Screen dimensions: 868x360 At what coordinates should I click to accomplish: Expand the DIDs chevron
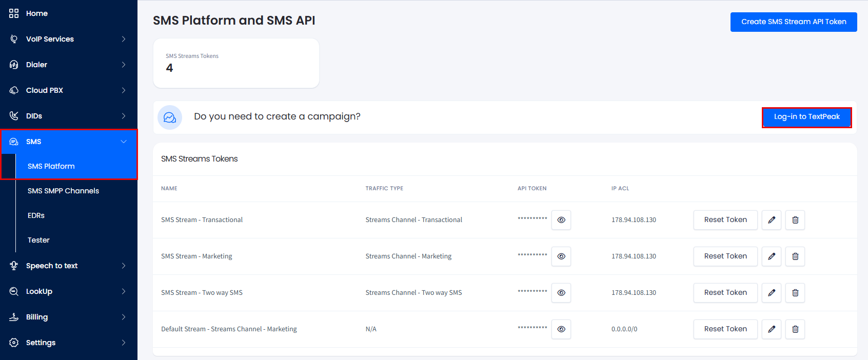pyautogui.click(x=124, y=116)
